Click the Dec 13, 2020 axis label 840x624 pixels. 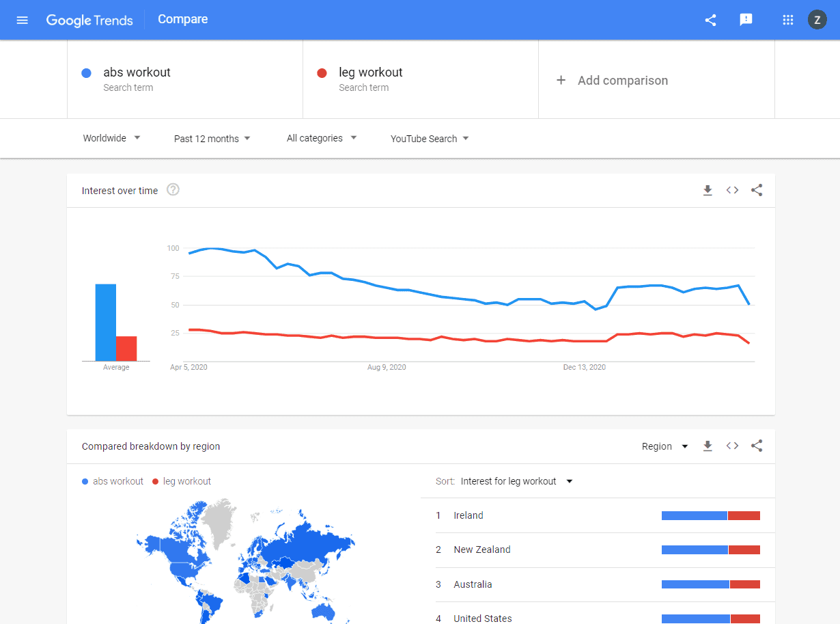(585, 368)
